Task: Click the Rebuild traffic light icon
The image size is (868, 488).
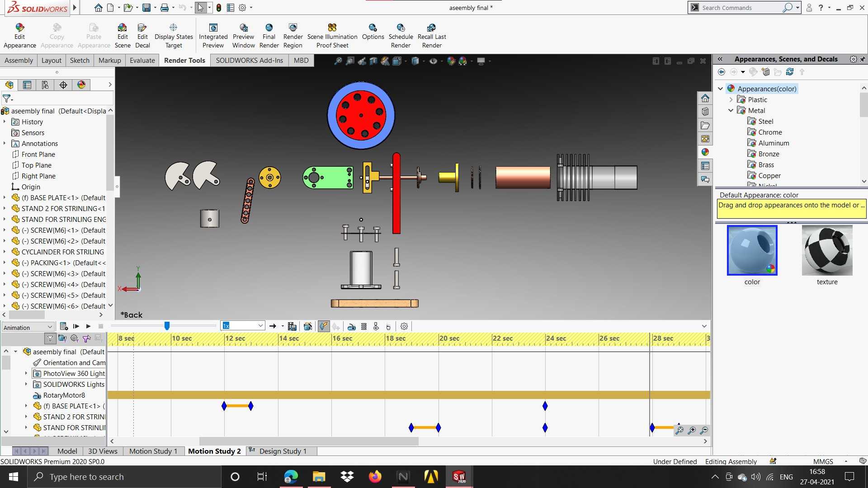Action: tap(219, 8)
